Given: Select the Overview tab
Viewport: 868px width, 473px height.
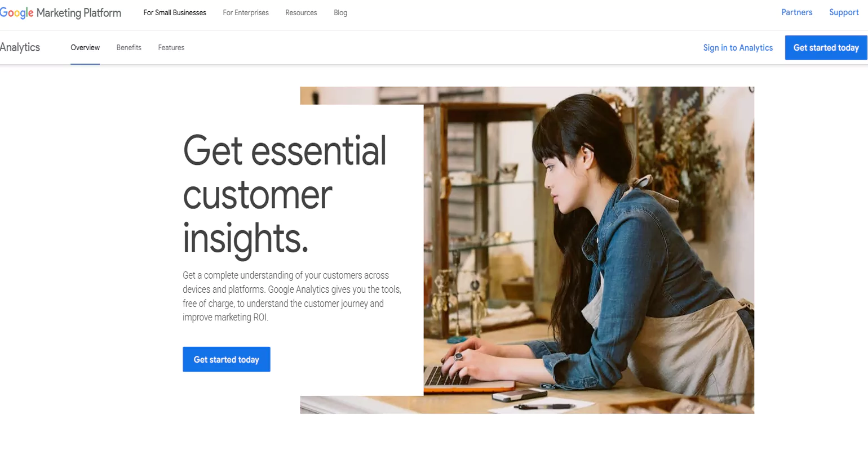Looking at the screenshot, I should pos(85,48).
